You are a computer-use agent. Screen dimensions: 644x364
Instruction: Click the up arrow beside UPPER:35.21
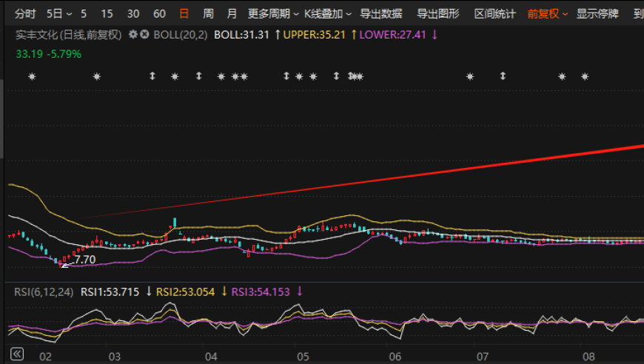(354, 35)
